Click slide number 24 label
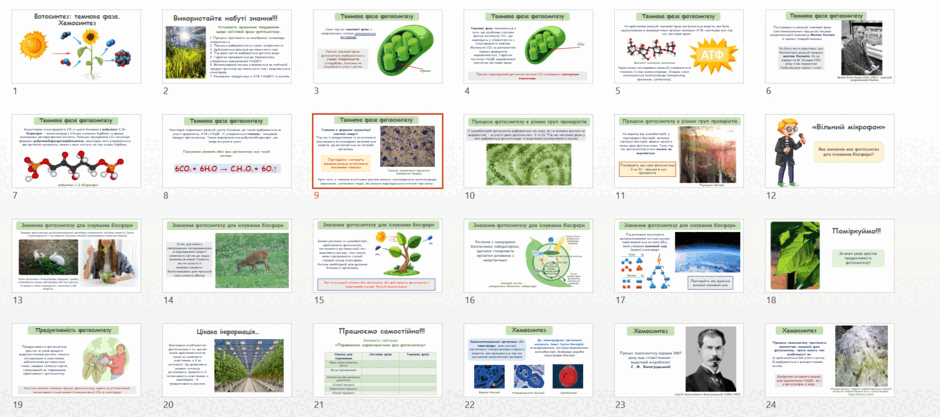 click(770, 404)
